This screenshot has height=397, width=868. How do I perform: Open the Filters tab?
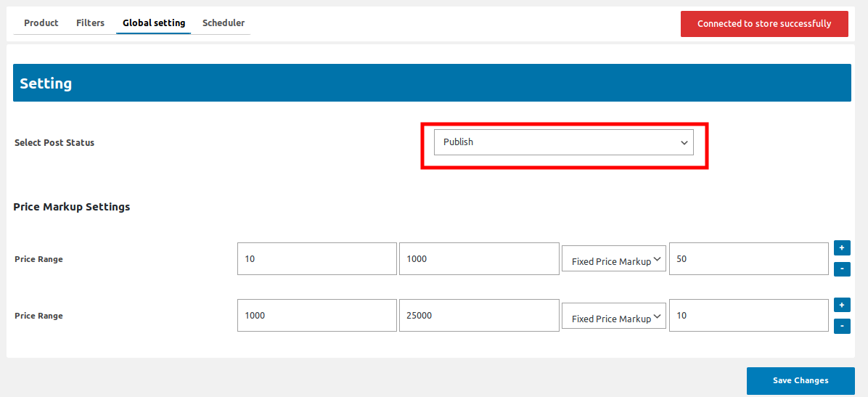(x=90, y=23)
